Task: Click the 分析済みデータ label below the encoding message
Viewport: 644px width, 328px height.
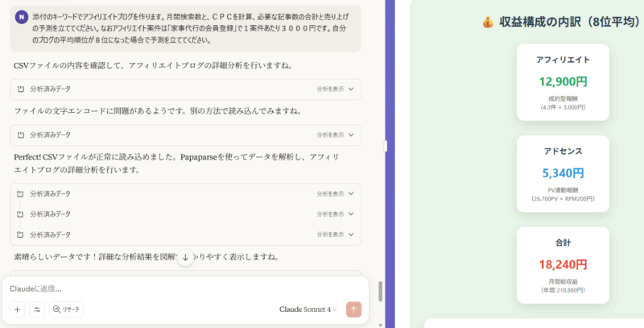Action: 50,135
